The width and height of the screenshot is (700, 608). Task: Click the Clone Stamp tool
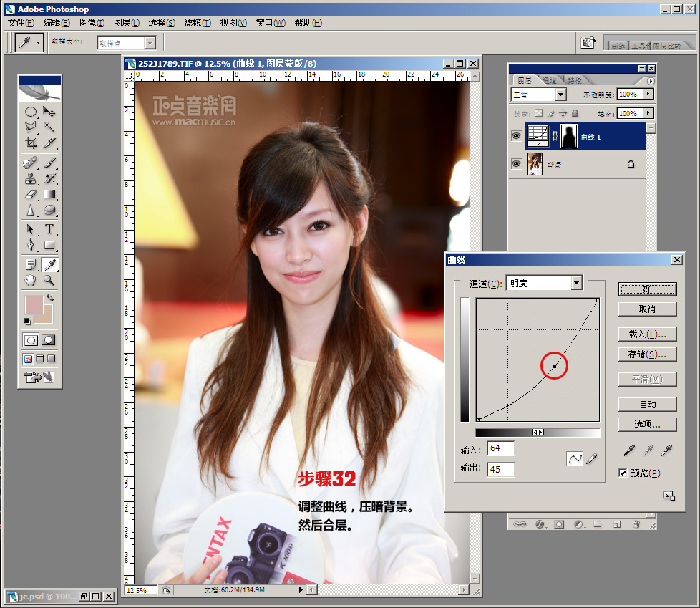(x=31, y=178)
